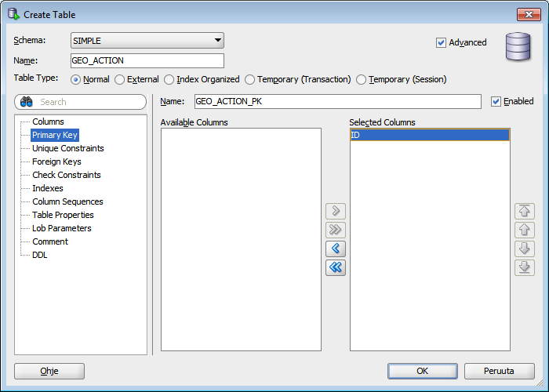Click the move-to-bottom arrow button
The width and height of the screenshot is (549, 392).
click(x=524, y=267)
